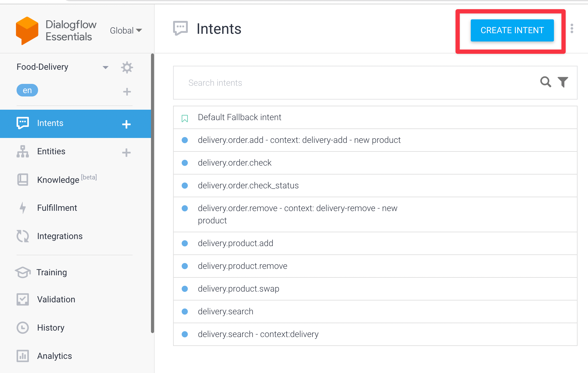Navigate to Knowledge beta section
Image resolution: width=588 pixels, height=373 pixels.
coord(58,180)
